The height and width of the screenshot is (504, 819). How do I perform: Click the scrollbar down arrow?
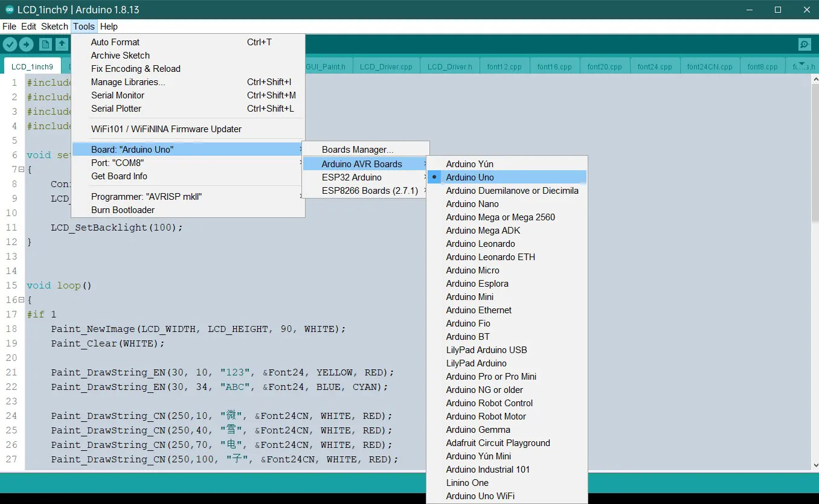(815, 465)
